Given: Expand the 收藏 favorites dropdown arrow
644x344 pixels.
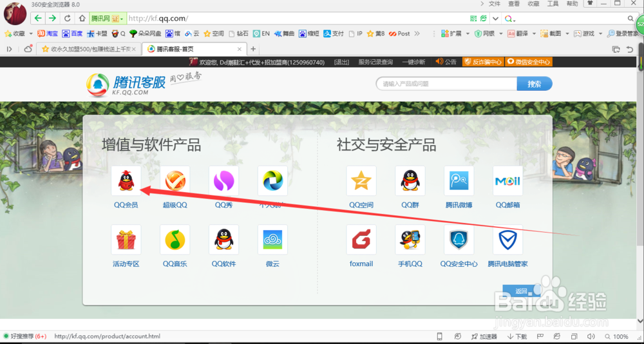Looking at the screenshot, I should 31,33.
